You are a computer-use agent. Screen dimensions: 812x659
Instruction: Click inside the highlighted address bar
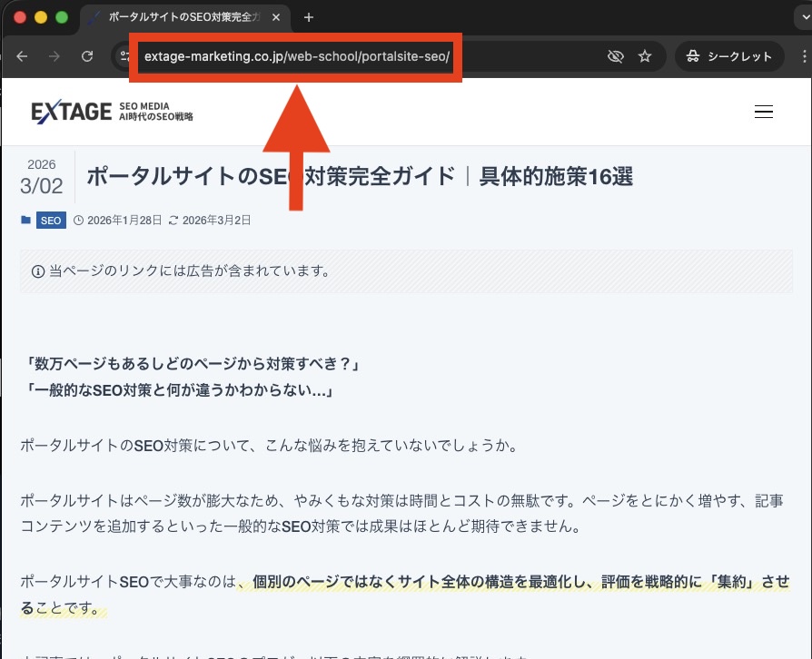pyautogui.click(x=295, y=56)
